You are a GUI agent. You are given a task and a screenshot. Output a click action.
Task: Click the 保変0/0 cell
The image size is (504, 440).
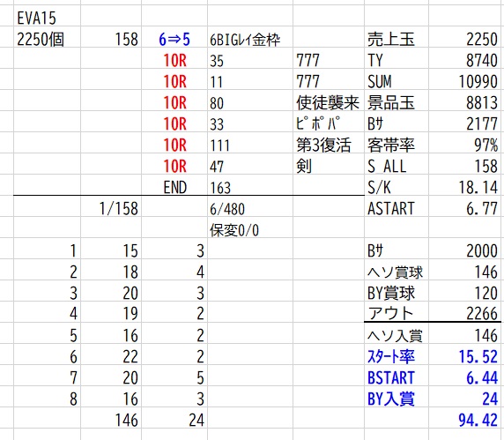[250, 230]
